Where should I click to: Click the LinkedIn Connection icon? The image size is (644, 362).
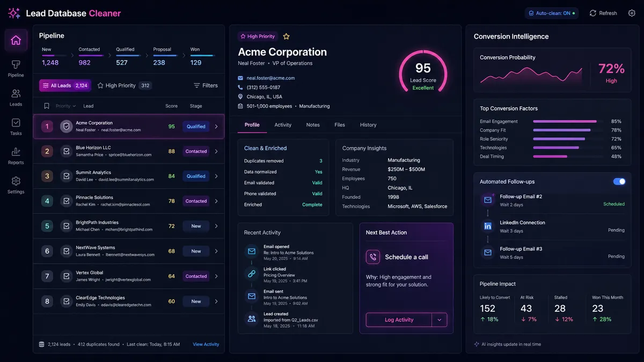pyautogui.click(x=487, y=226)
